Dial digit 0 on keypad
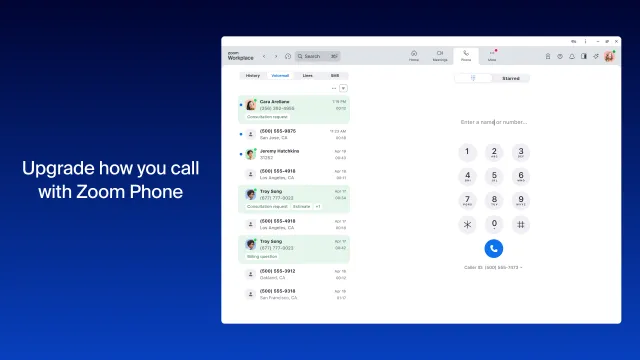The width and height of the screenshot is (640, 360). [x=494, y=224]
